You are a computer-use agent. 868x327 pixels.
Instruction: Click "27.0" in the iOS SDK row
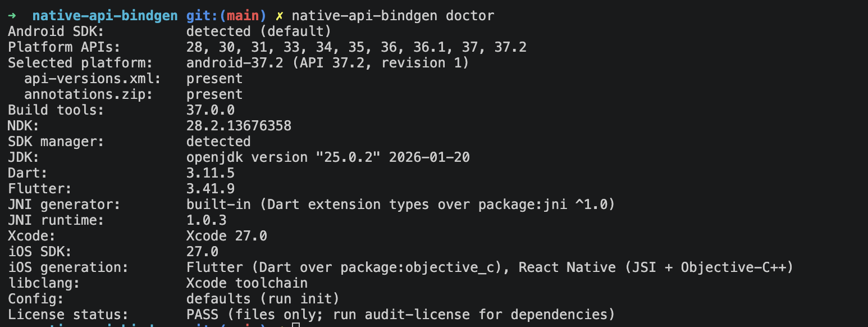202,252
